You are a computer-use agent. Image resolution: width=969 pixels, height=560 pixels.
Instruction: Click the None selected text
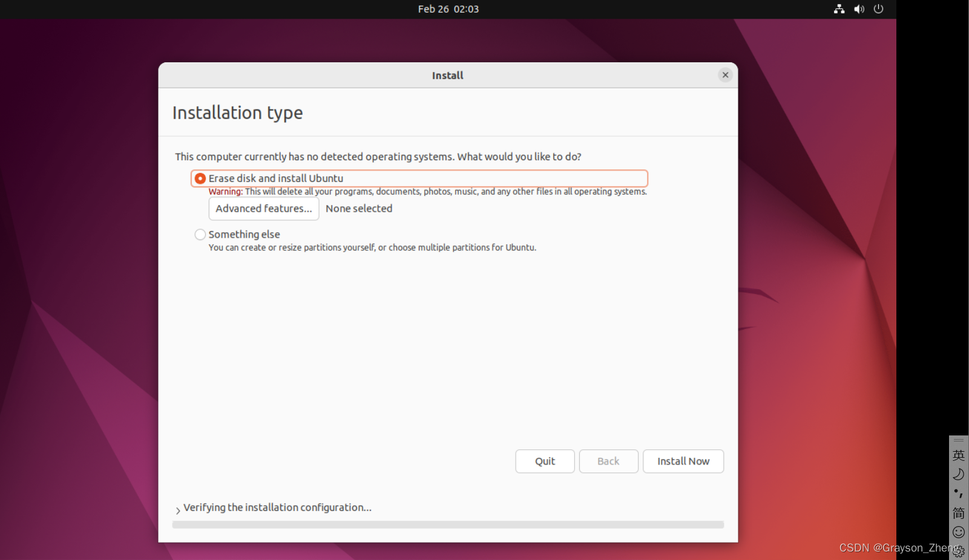coord(359,209)
